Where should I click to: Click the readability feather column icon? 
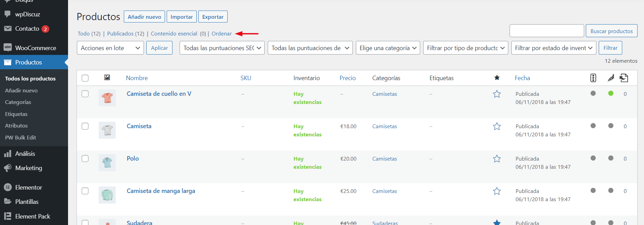coord(611,78)
